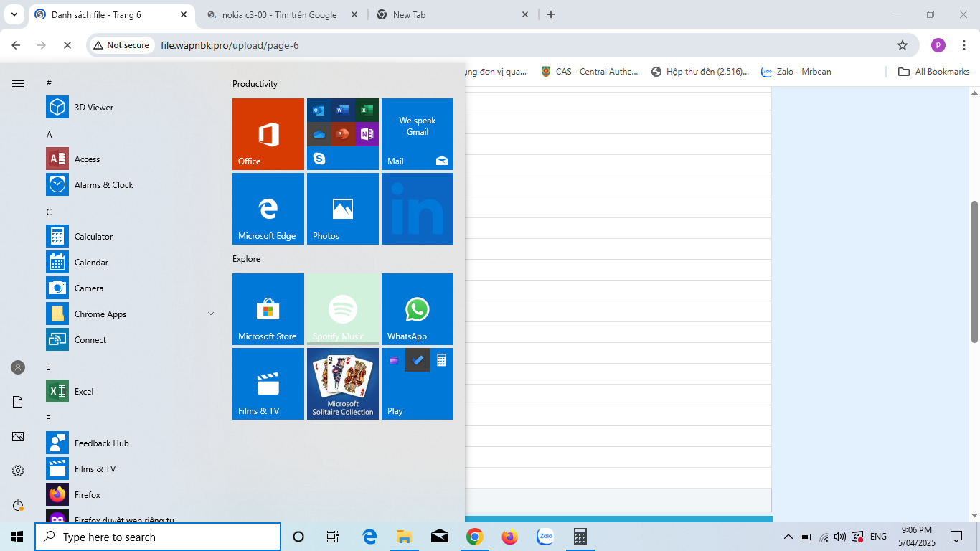The width and height of the screenshot is (980, 551).
Task: Switch to the nokia c3-00 Google tab
Action: [279, 14]
